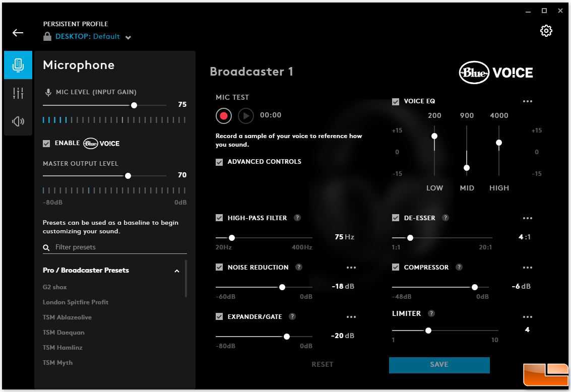Image resolution: width=571 pixels, height=392 pixels.
Task: Disable the Compressor checkbox
Action: point(396,267)
